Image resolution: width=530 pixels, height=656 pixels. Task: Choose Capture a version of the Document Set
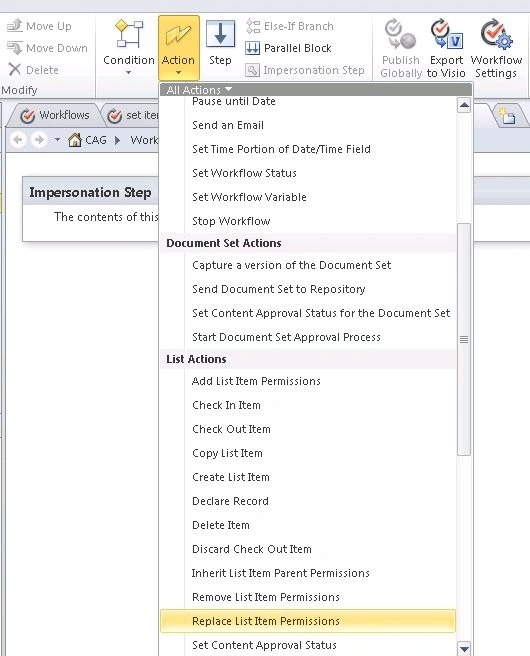[x=292, y=265]
